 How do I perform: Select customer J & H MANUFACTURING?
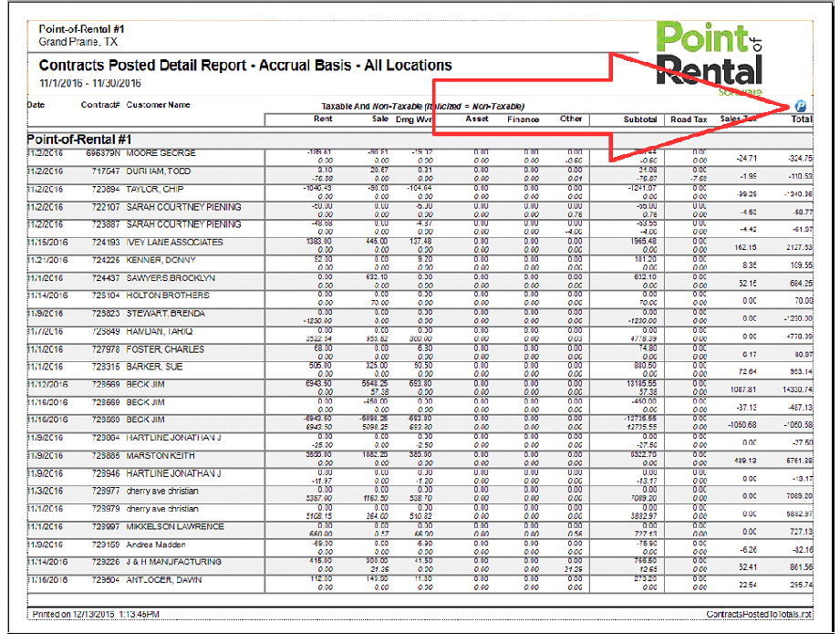[x=173, y=562]
